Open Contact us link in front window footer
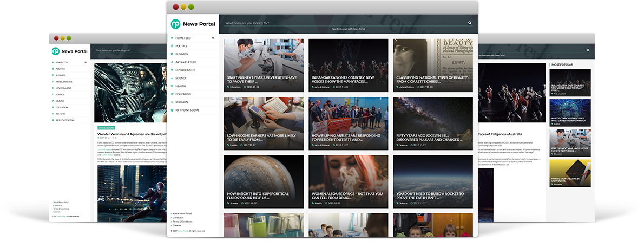This screenshot has width=644, height=241. (x=178, y=218)
